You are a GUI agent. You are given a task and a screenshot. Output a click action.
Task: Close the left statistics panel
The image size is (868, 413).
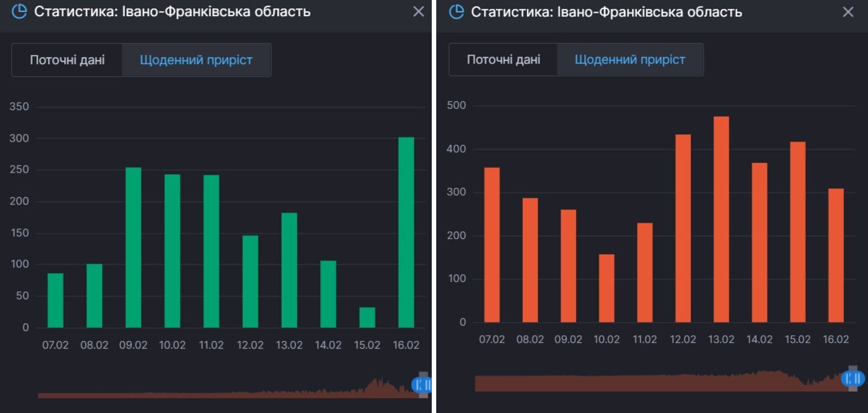pyautogui.click(x=418, y=12)
